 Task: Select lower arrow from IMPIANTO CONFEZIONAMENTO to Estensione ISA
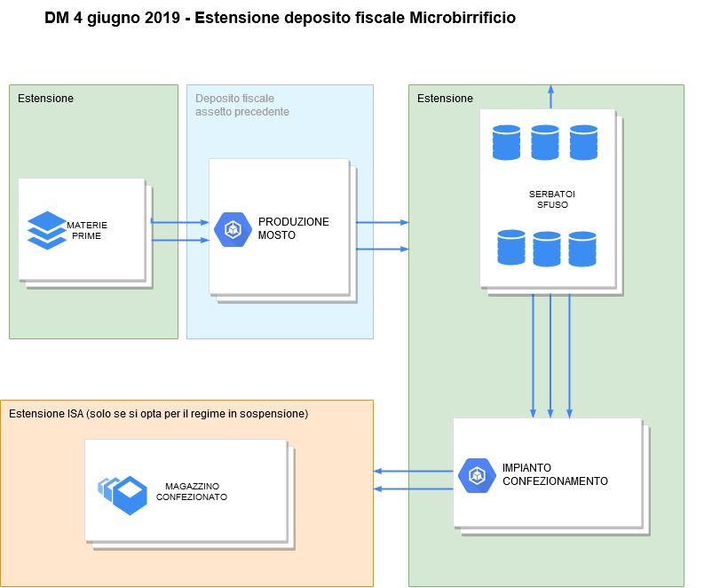[x=413, y=489]
